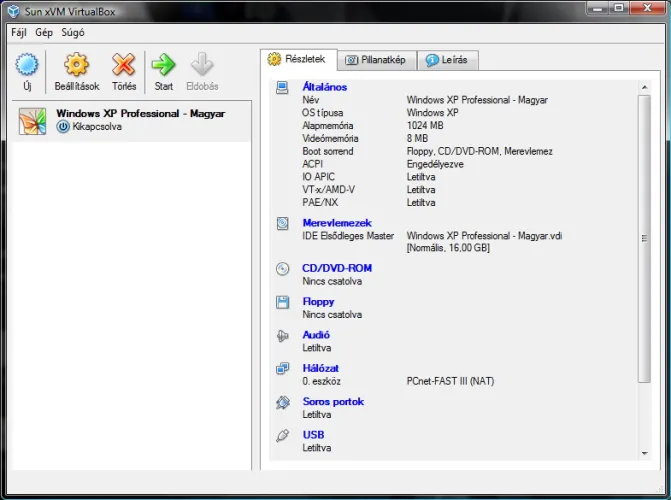Click the Nincs csatolva text under CD/DVD-ROM
The width and height of the screenshot is (671, 500).
click(x=332, y=281)
